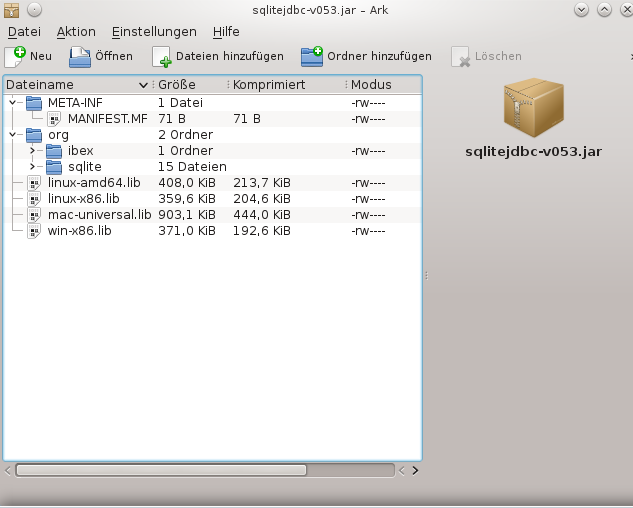Viewport: 633px width, 508px height.
Task: Click the org folder icon
Action: tap(34, 135)
